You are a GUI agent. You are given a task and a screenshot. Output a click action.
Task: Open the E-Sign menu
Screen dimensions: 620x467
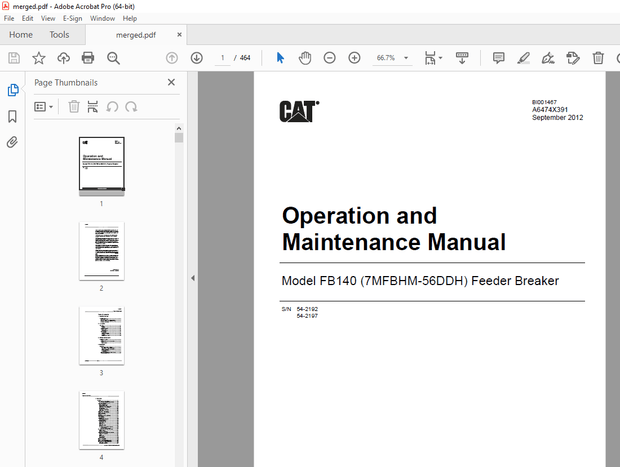pyautogui.click(x=72, y=18)
